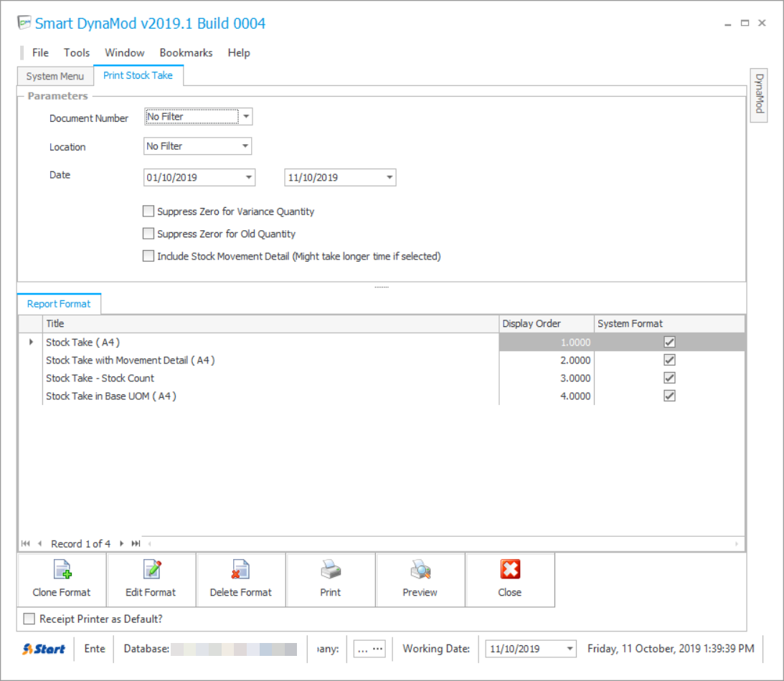Click the Print label
The height and width of the screenshot is (681, 784).
[331, 593]
